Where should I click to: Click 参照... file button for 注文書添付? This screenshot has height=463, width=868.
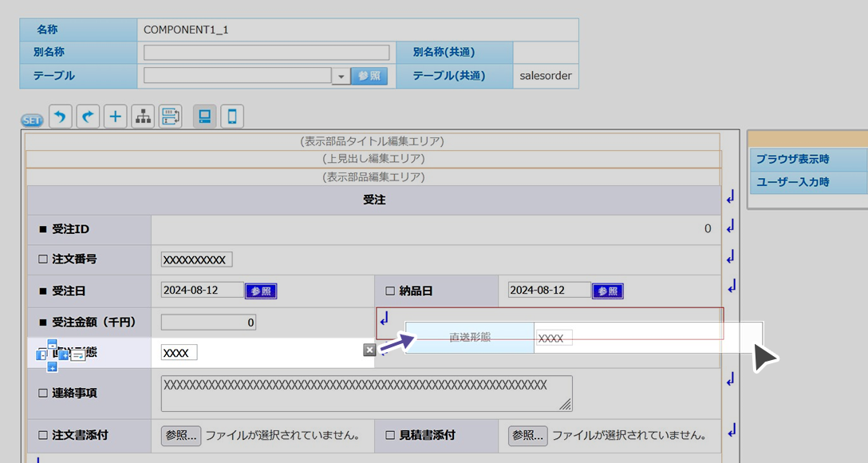click(182, 436)
